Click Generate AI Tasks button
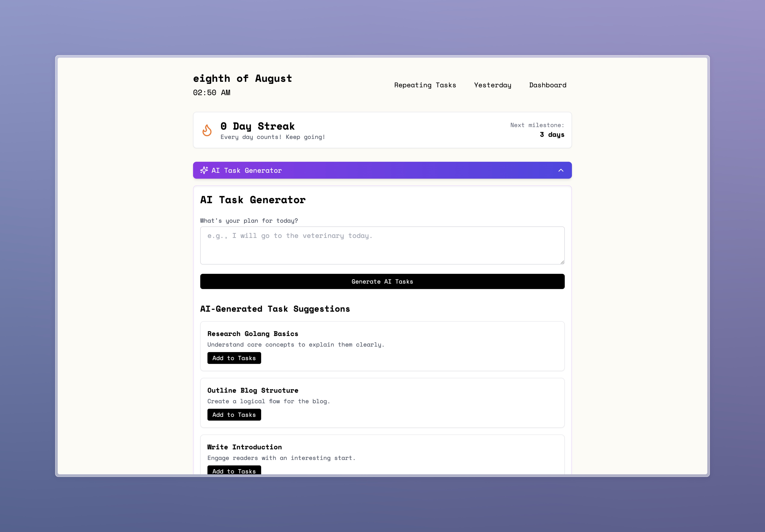The width and height of the screenshot is (765, 532). click(382, 281)
